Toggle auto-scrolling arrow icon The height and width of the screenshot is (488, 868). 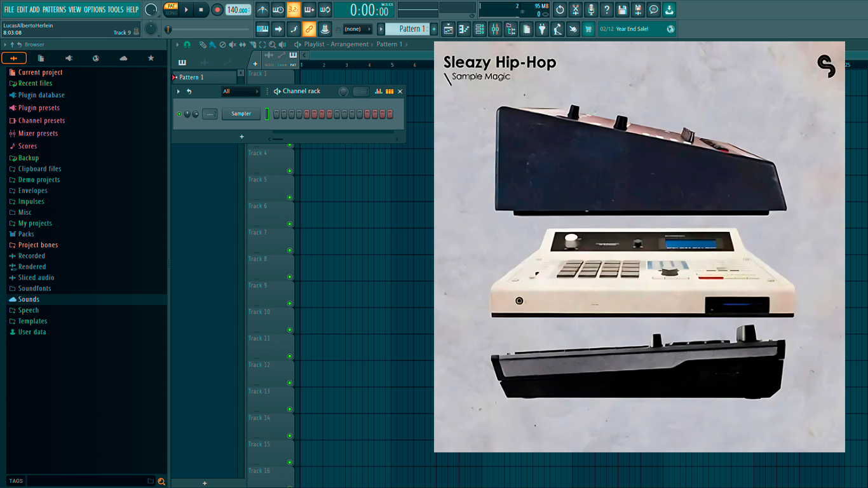coord(278,29)
